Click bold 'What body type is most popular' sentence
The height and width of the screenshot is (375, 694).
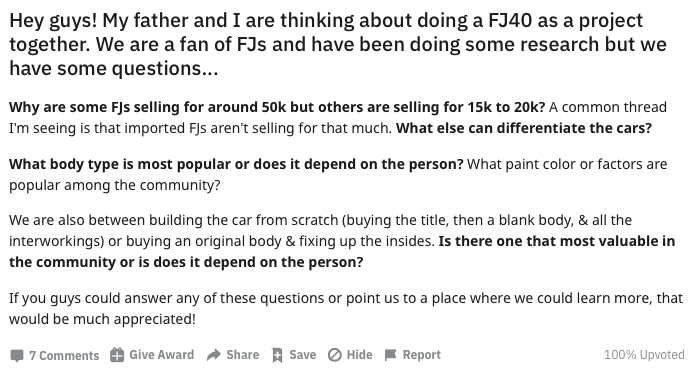point(236,164)
